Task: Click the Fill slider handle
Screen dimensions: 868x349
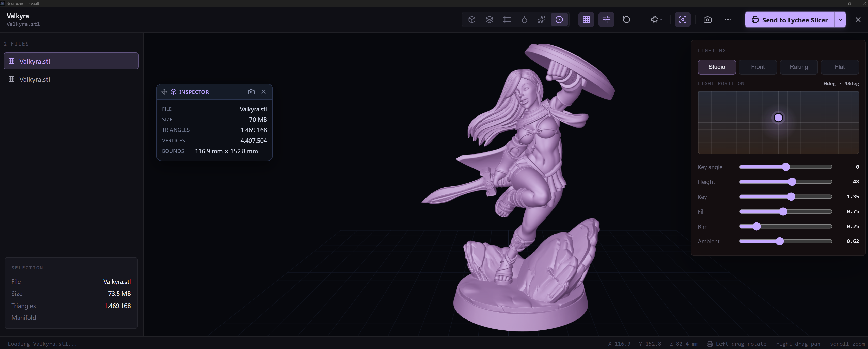Action: (783, 211)
